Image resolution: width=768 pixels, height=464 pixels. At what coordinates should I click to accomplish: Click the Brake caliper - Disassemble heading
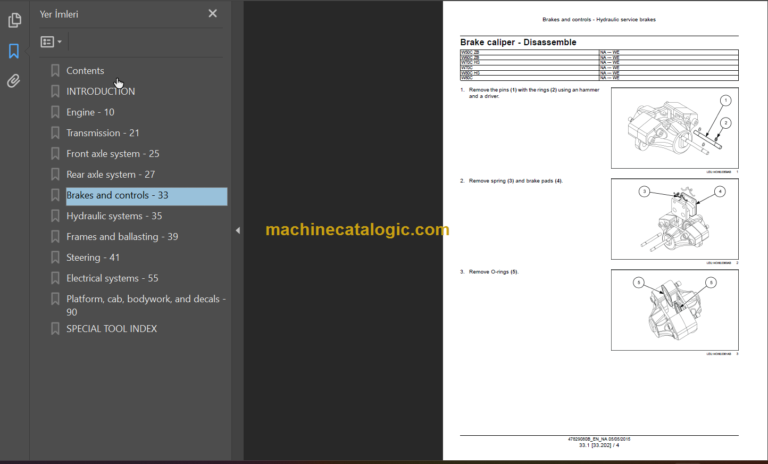tap(518, 42)
